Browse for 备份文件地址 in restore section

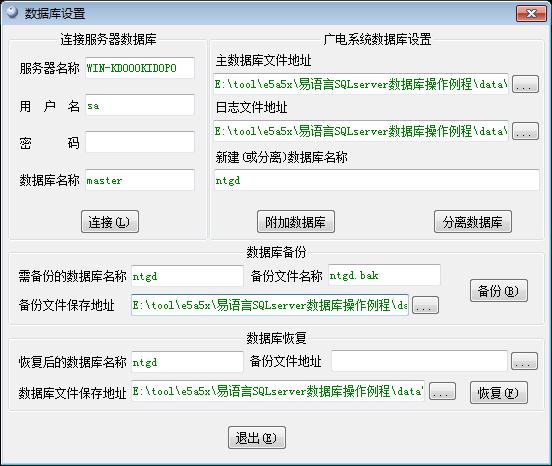click(524, 361)
